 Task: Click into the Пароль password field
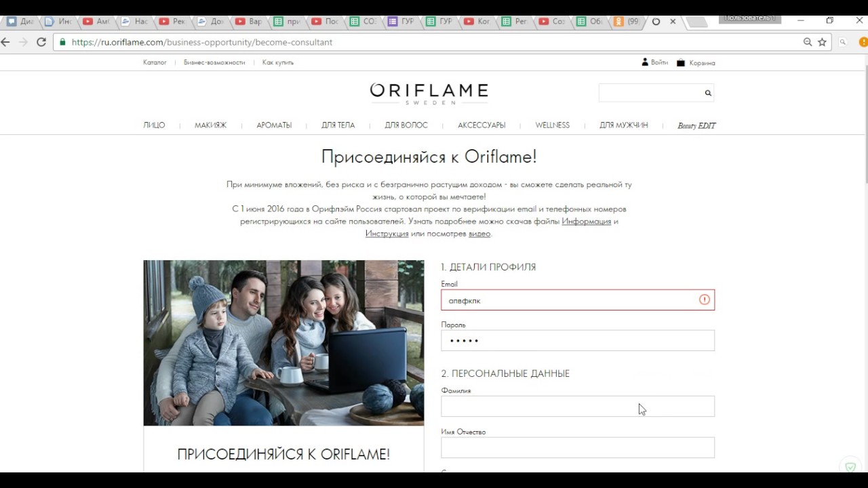578,340
